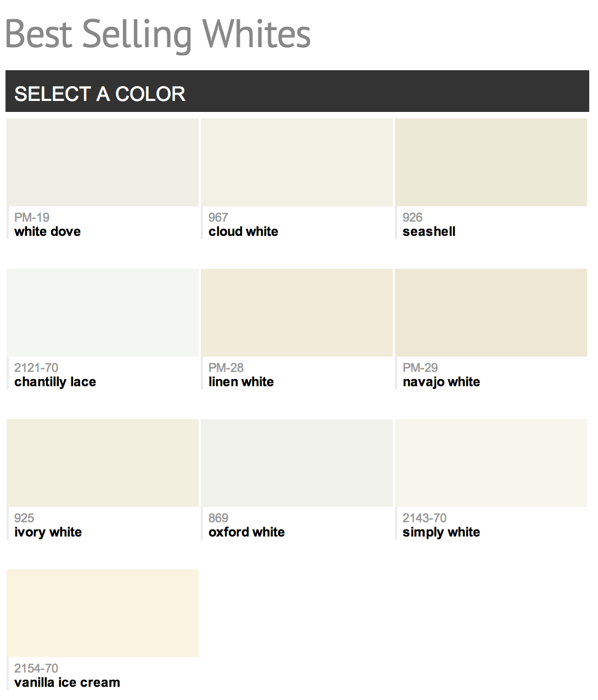The width and height of the screenshot is (598, 700).
Task: Select the chantilly lace swatch
Action: [x=103, y=313]
